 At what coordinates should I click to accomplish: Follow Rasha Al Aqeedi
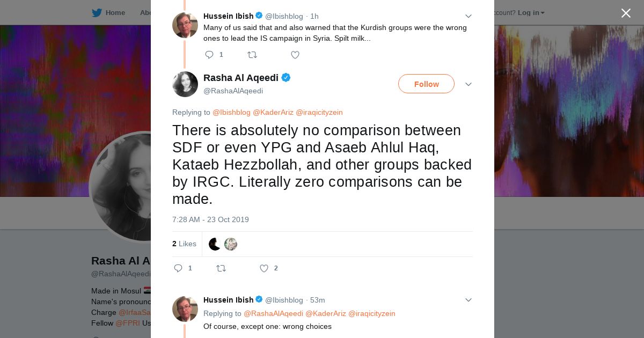coord(426,84)
